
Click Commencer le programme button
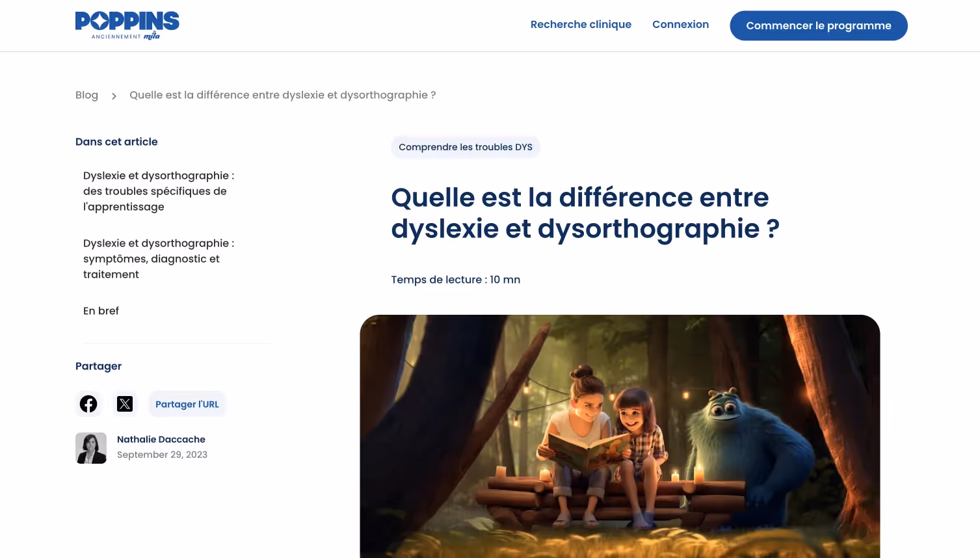pos(819,25)
